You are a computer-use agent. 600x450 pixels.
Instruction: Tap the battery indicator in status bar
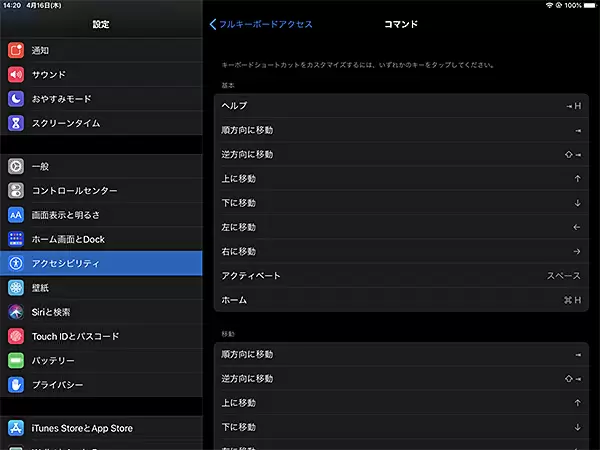point(590,5)
